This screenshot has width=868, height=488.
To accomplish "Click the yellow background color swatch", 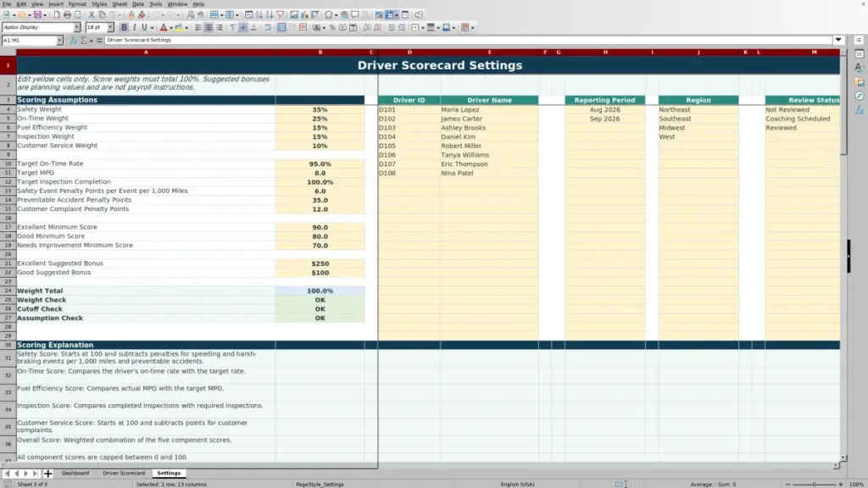I will click(179, 27).
